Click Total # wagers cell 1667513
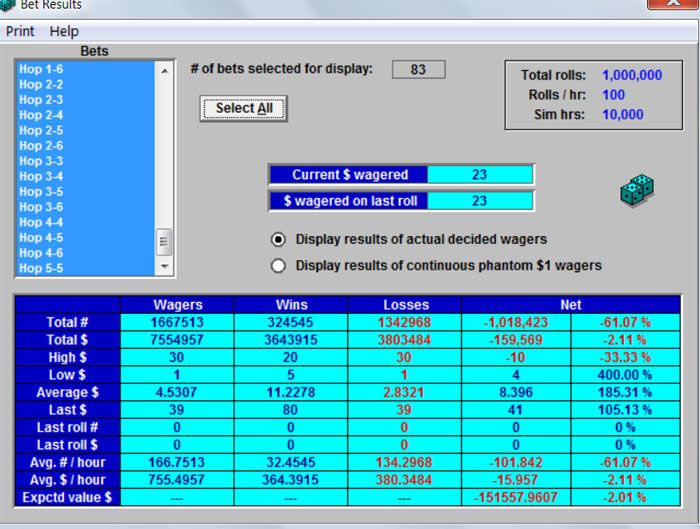 tap(177, 322)
